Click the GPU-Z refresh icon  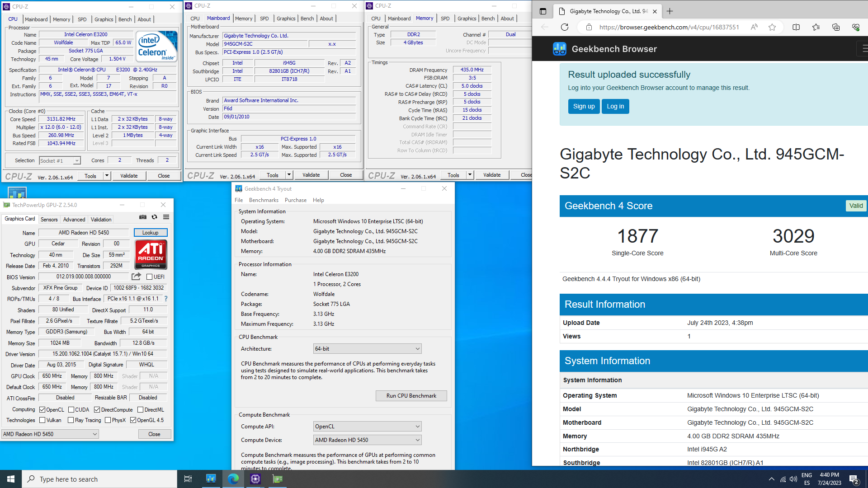[155, 217]
